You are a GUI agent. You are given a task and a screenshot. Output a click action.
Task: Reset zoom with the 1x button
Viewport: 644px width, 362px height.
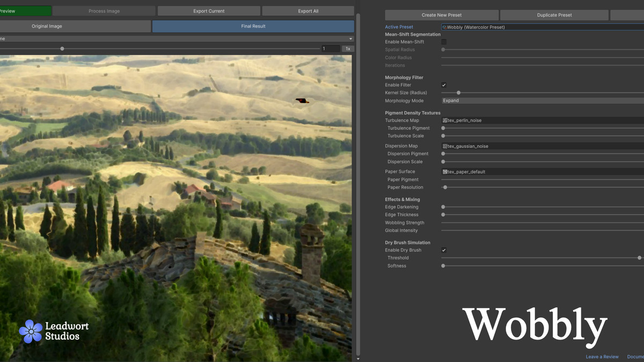(348, 49)
